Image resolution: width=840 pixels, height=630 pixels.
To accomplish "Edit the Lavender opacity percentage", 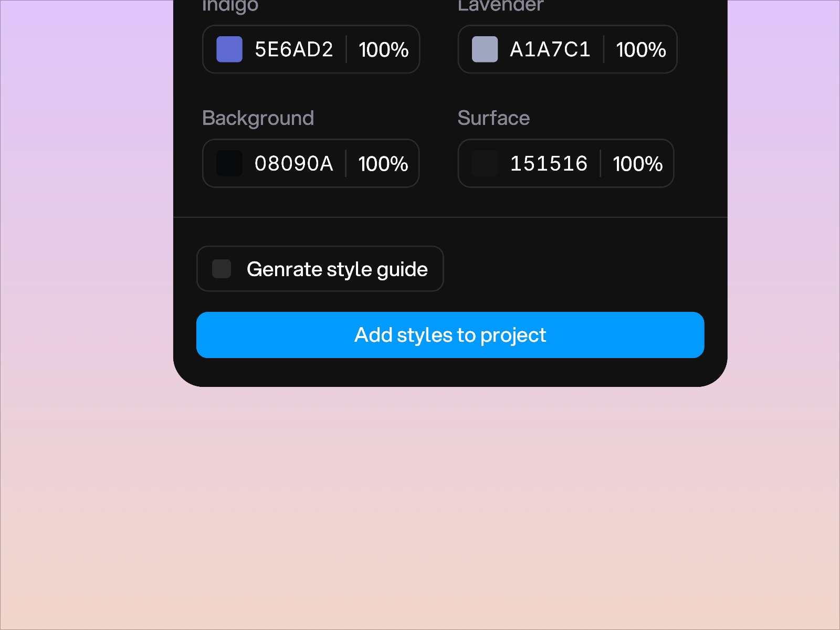I will pos(640,49).
